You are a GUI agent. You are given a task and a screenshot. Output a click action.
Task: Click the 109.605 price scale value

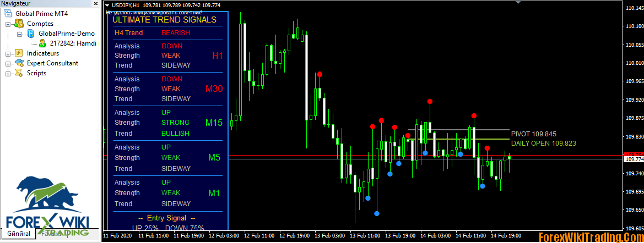coord(634,228)
